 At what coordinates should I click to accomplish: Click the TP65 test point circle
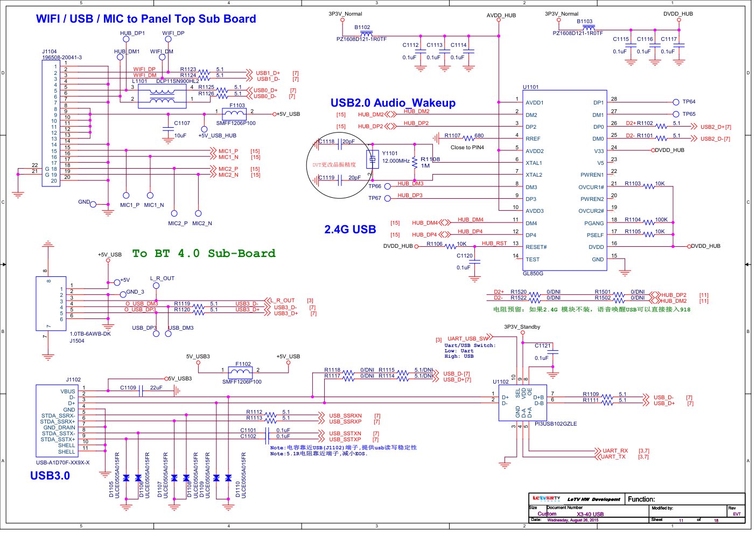[x=676, y=114]
